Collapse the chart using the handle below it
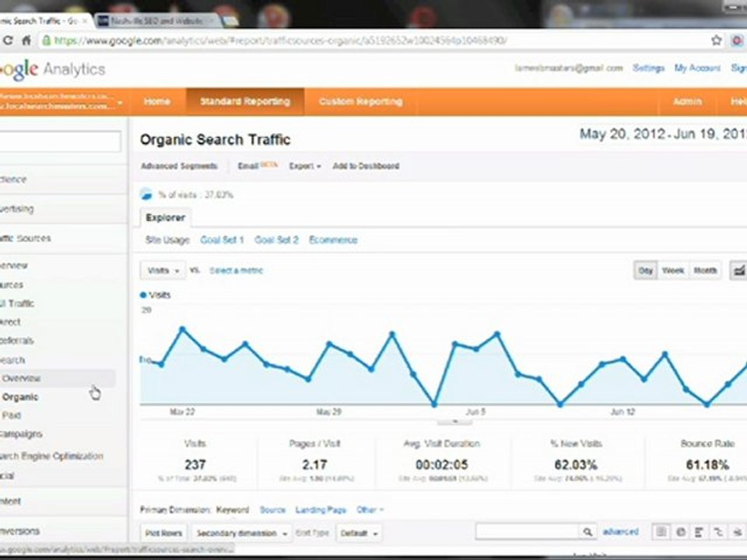 [x=455, y=422]
